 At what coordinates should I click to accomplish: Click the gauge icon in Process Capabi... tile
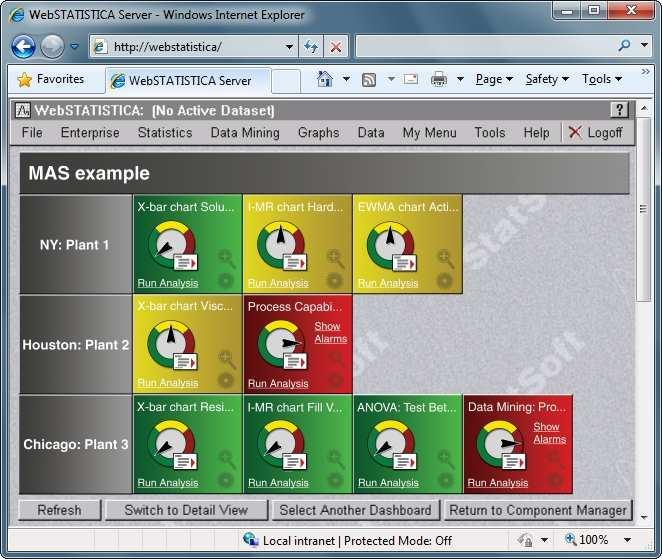coord(282,345)
